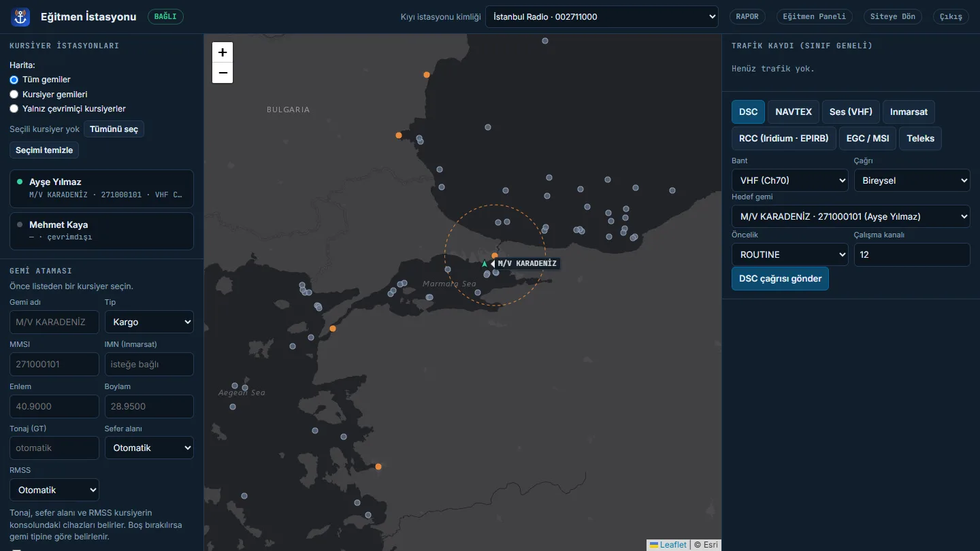Open the Ses (VHF) tab
Image resolution: width=980 pixels, height=551 pixels.
tap(851, 112)
